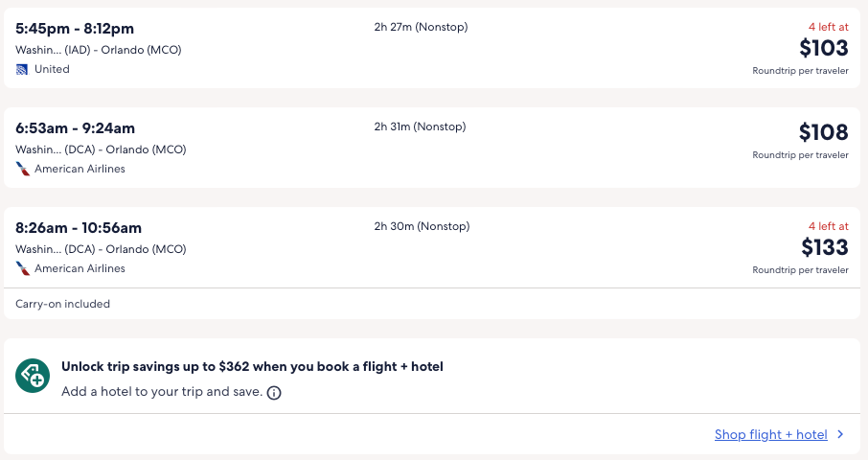Click the $103 roundtrip price

pos(823,48)
